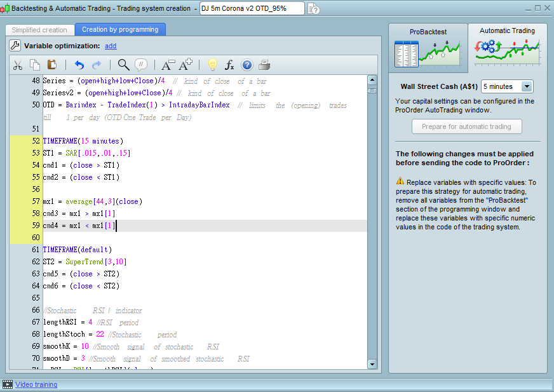Click the add variable link
The width and height of the screenshot is (554, 392).
(111, 46)
